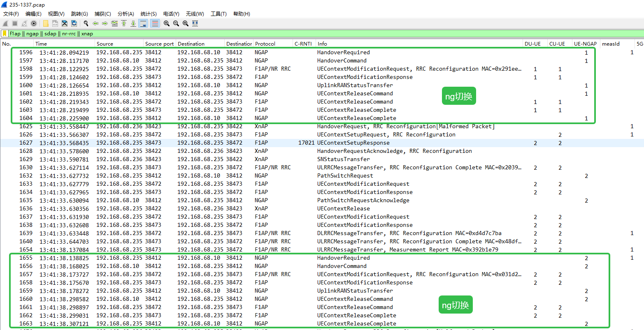Sort by the DU-UE column header
The height and width of the screenshot is (330, 644).
pos(535,44)
